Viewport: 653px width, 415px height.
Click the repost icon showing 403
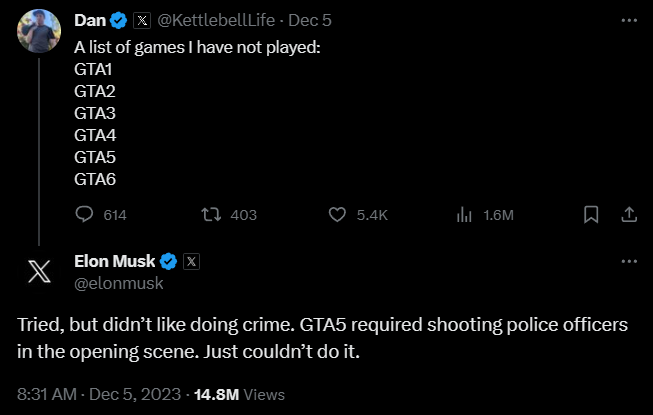[211, 214]
